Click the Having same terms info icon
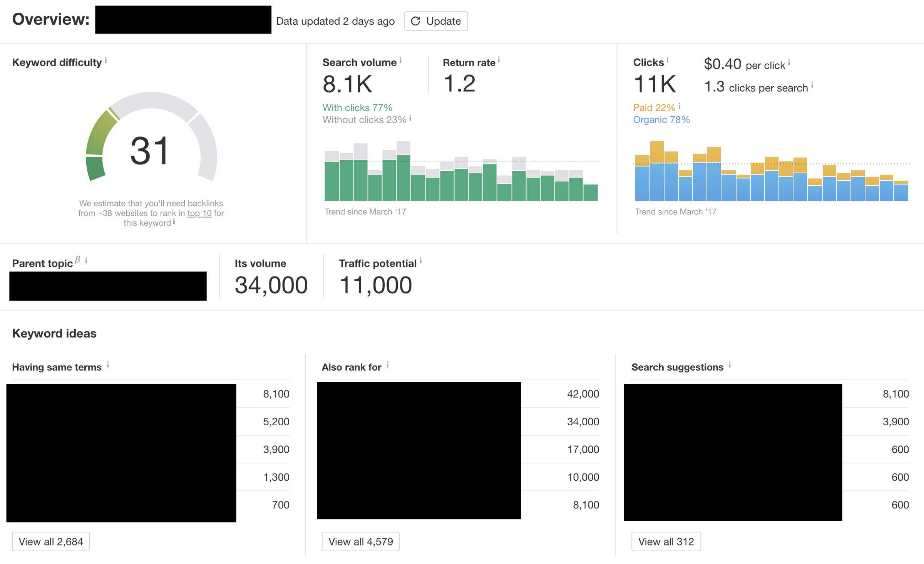 click(x=108, y=364)
